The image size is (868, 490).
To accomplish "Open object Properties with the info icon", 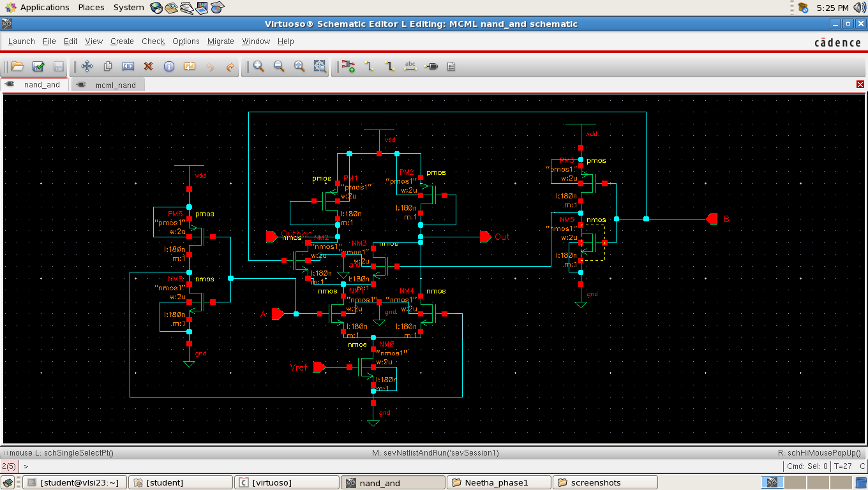I will click(168, 66).
